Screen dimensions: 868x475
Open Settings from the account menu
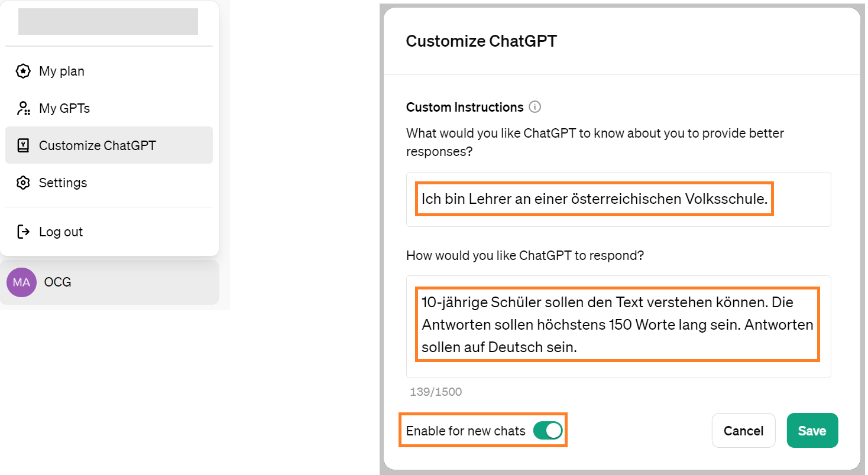pos(109,183)
